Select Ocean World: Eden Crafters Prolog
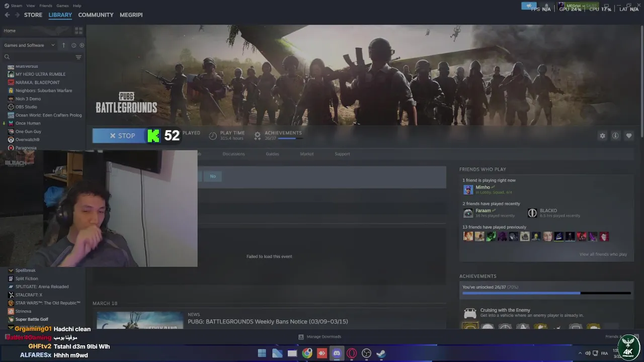Image resolution: width=644 pixels, height=362 pixels. click(x=48, y=115)
